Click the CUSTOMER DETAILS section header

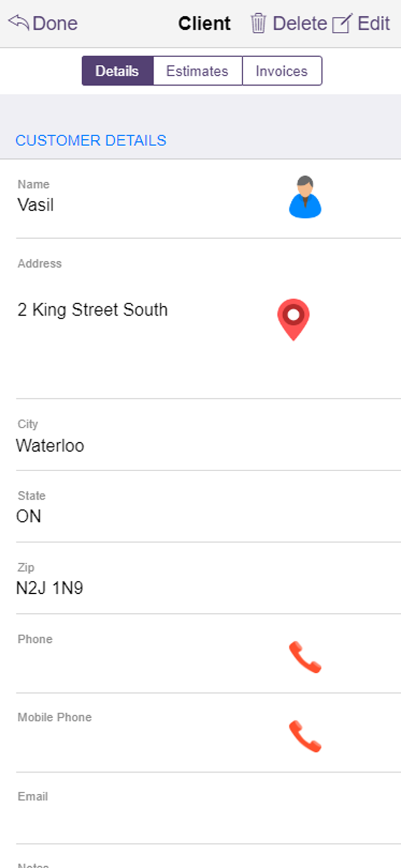coord(91,141)
